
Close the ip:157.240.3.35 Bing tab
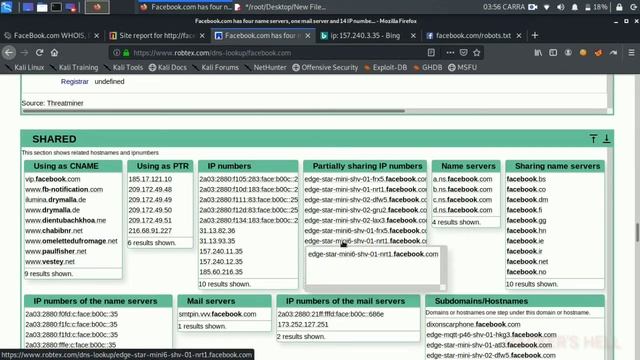click(x=413, y=36)
